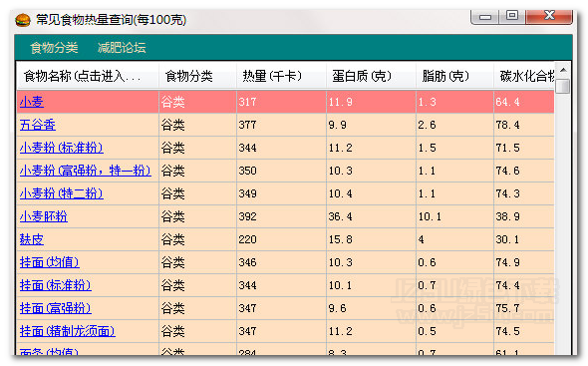Select fat value 0.5 for 挂面(精制龙须面)

point(428,331)
